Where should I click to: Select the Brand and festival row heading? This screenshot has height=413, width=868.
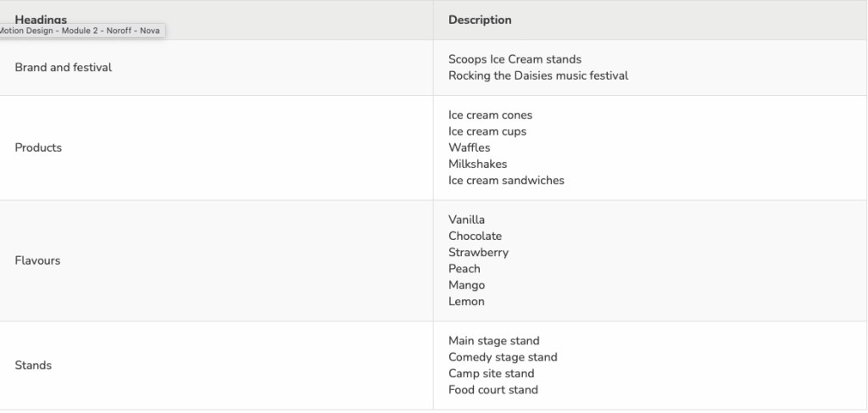[x=64, y=67]
